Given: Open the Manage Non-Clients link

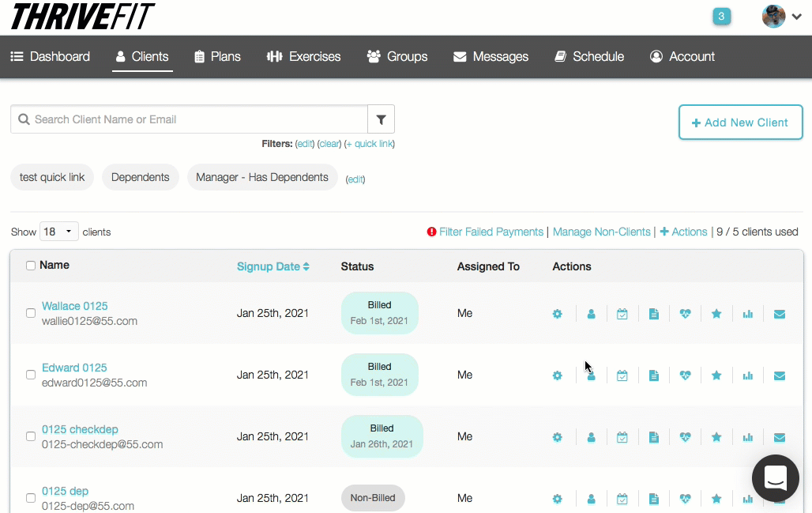Looking at the screenshot, I should [x=601, y=232].
